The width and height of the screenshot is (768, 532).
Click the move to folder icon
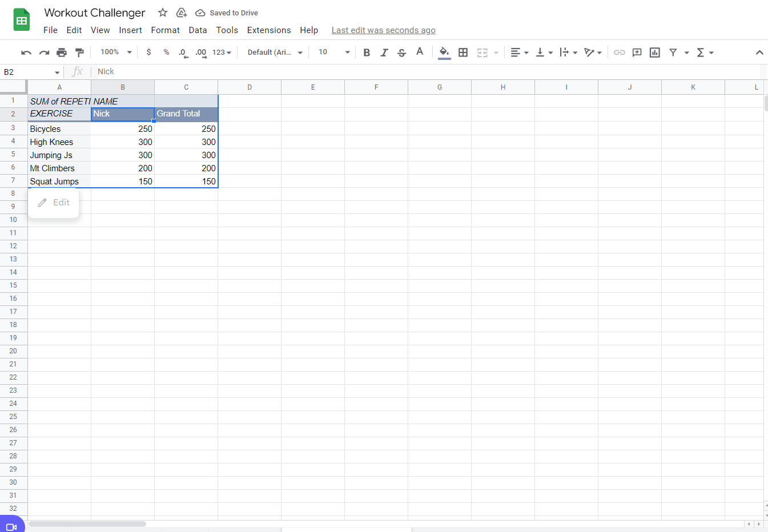tap(182, 13)
